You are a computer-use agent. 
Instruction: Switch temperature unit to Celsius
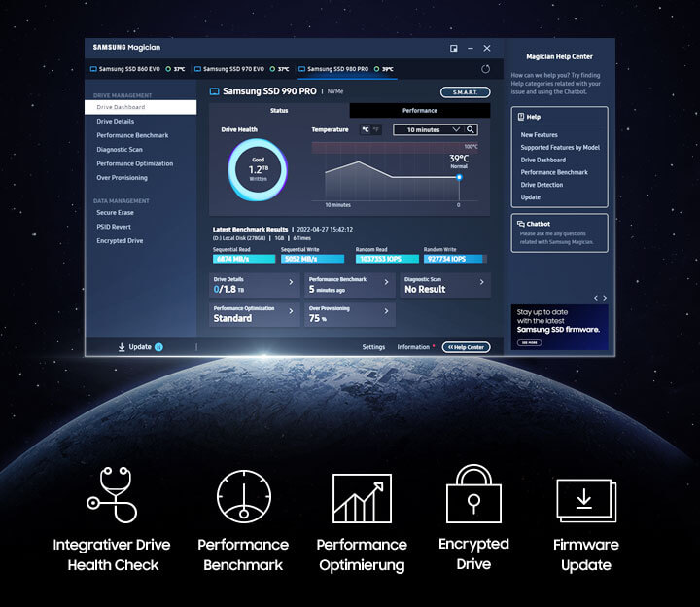pyautogui.click(x=366, y=129)
